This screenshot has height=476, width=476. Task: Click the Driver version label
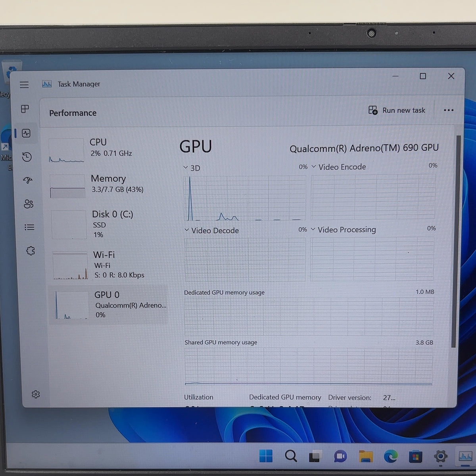349,397
